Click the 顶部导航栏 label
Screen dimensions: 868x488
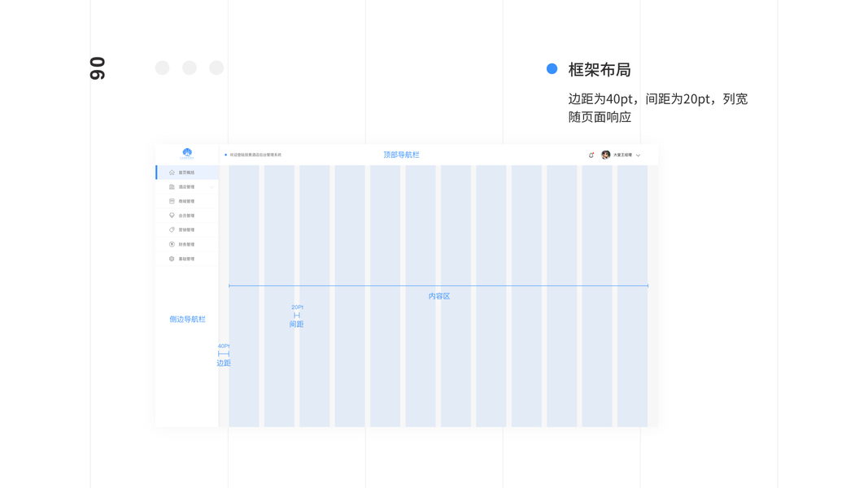click(401, 155)
